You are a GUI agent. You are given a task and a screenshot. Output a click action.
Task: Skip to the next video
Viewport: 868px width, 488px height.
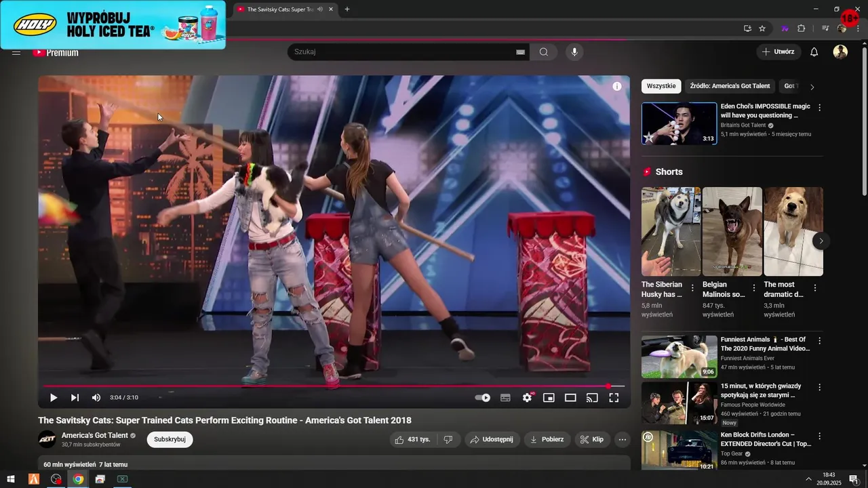click(x=75, y=398)
